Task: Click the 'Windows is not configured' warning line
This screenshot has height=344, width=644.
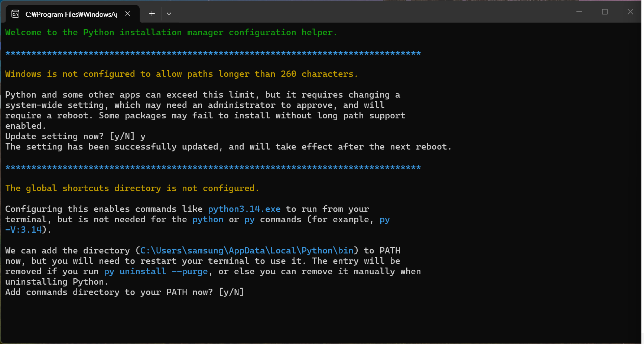Action: [182, 74]
